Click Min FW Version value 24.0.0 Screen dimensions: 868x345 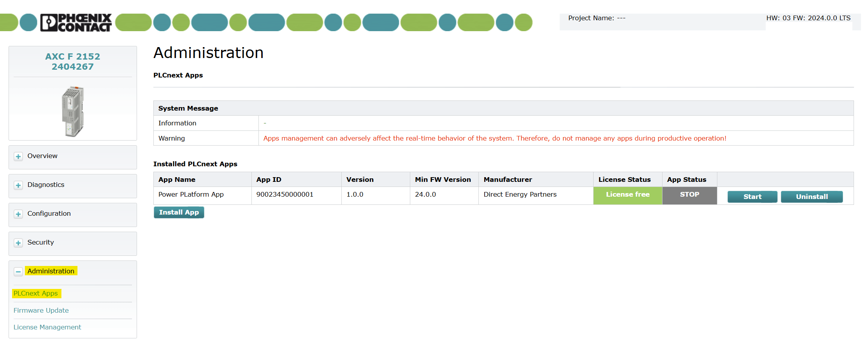click(x=425, y=194)
